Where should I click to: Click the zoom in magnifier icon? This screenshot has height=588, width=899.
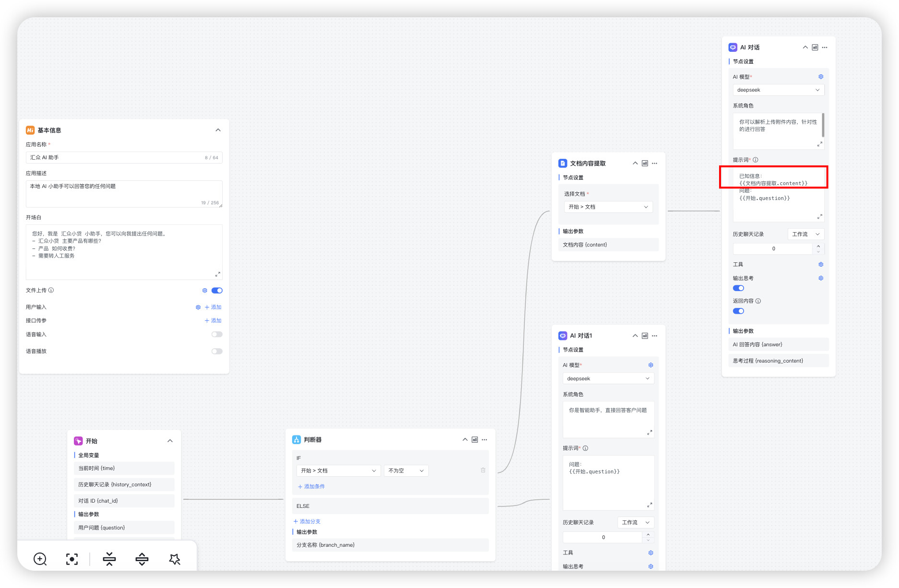pos(40,559)
